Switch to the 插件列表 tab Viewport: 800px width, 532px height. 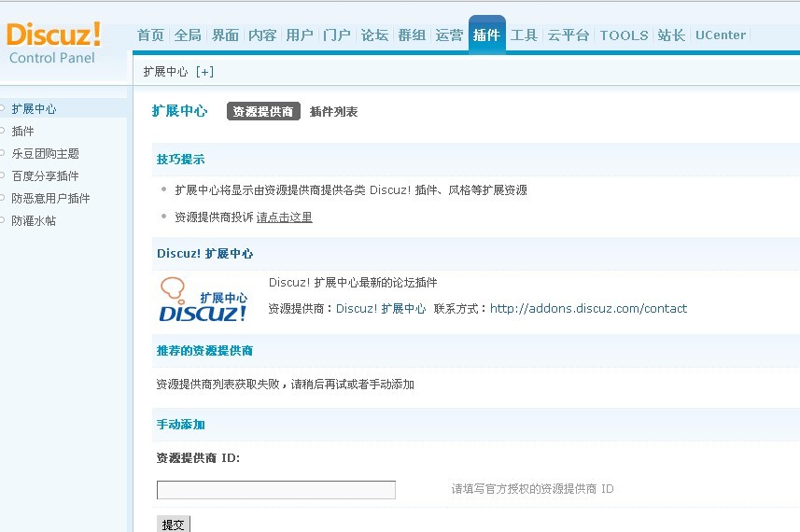click(x=333, y=111)
